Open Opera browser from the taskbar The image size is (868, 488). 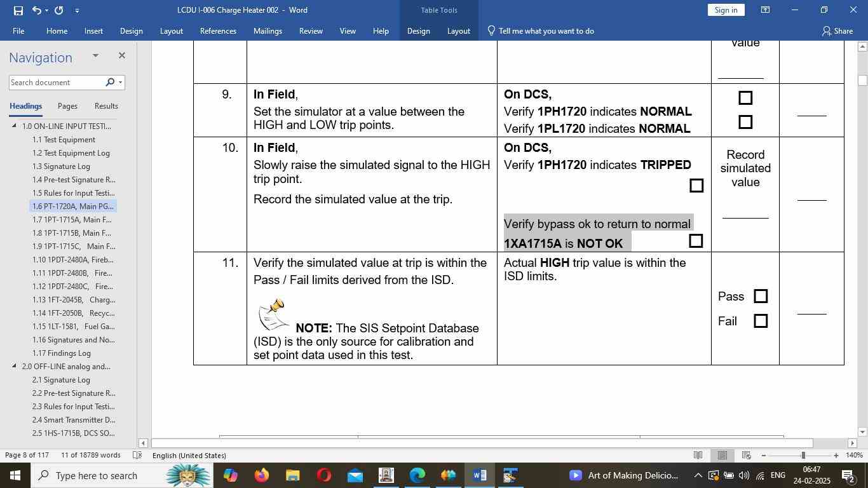323,475
